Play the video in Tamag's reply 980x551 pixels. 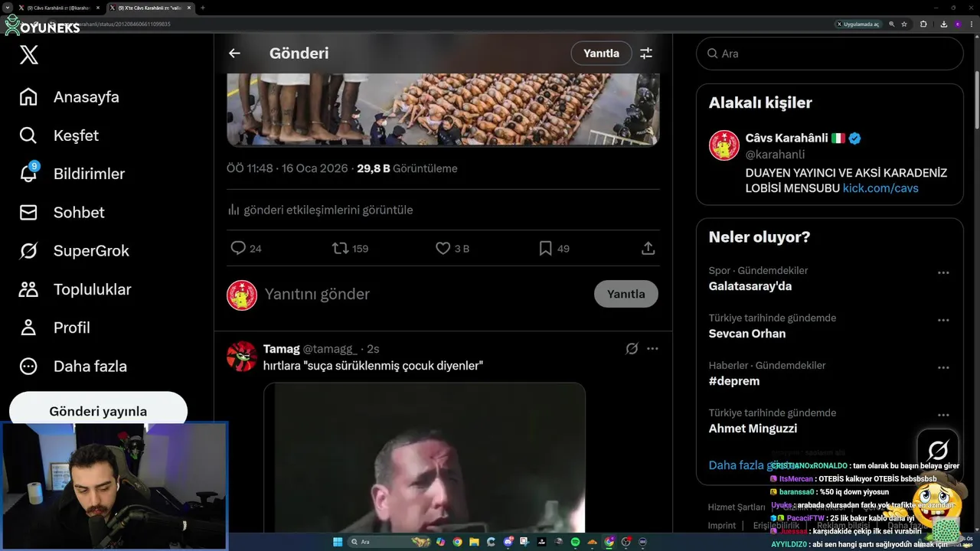[x=424, y=458]
